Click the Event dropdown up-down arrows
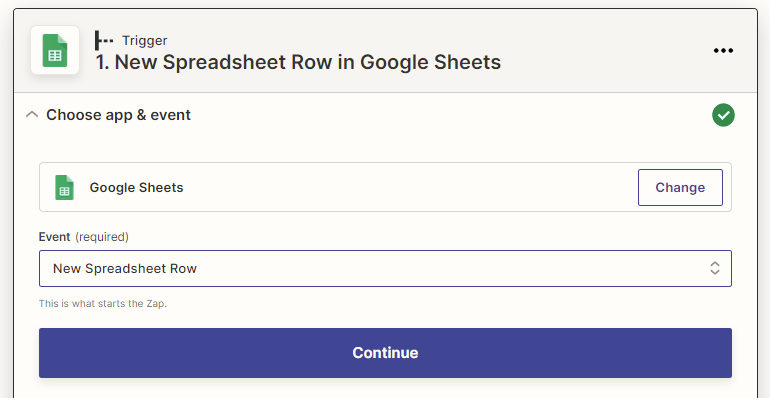The image size is (770, 398). click(715, 268)
